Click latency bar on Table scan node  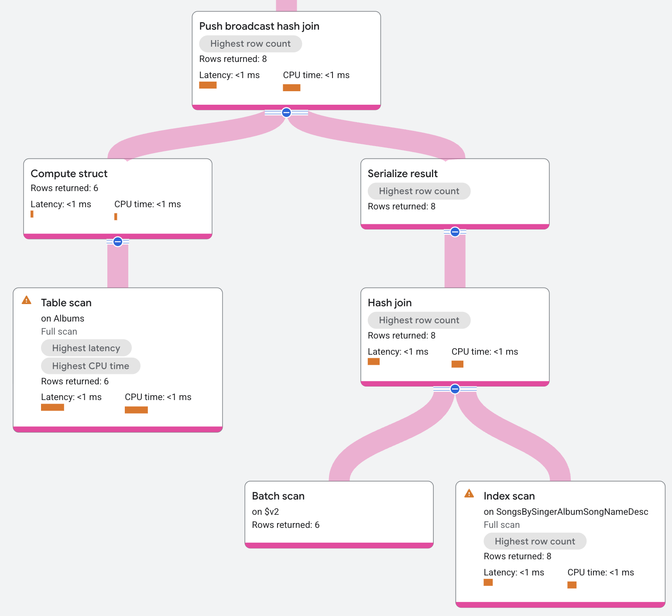52,407
